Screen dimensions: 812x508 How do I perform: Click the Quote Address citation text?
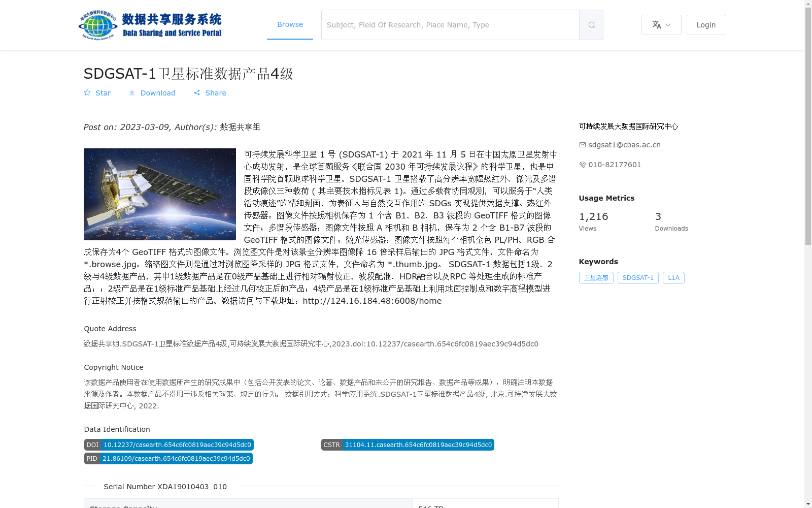(311, 344)
